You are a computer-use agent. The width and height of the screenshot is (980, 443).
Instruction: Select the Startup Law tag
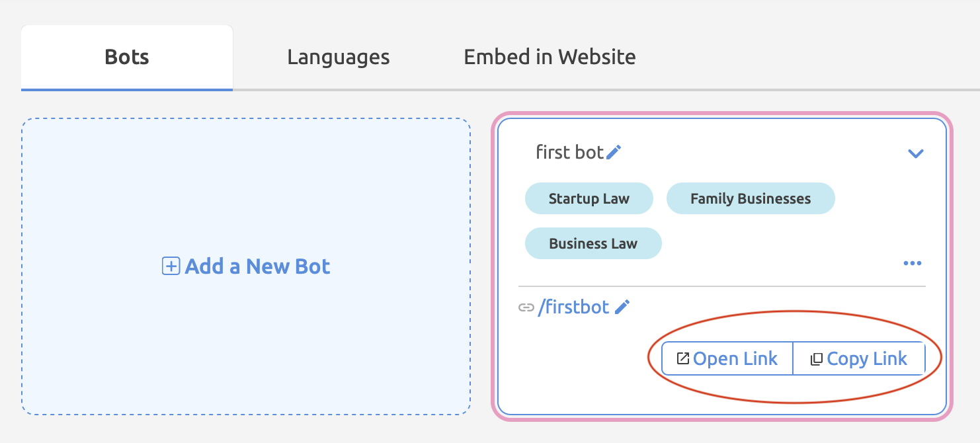coord(589,198)
